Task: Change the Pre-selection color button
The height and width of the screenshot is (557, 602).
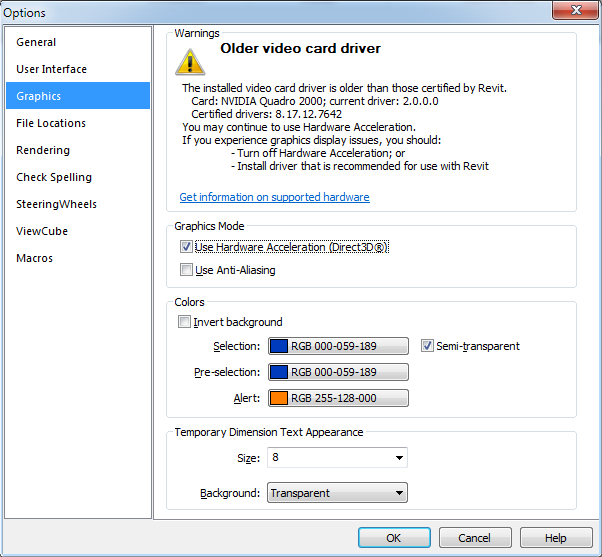Action: (338, 372)
